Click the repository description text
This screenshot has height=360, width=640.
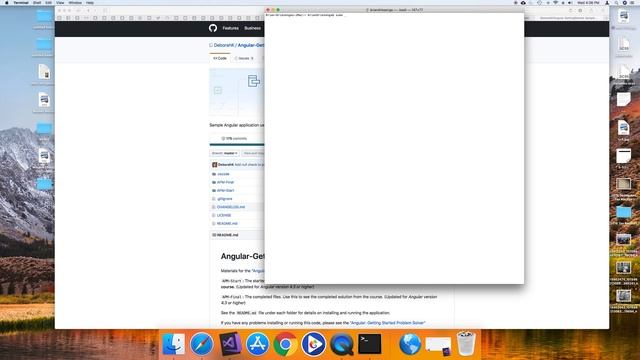point(237,125)
